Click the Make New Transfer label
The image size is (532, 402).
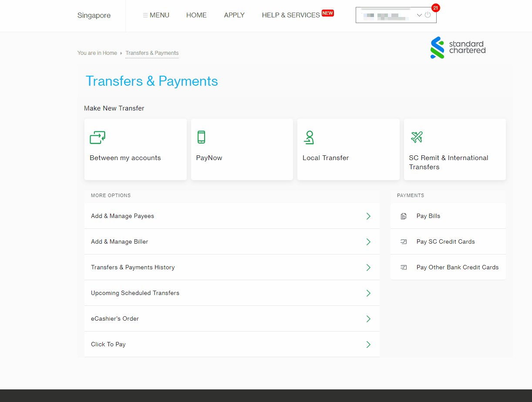pos(114,108)
